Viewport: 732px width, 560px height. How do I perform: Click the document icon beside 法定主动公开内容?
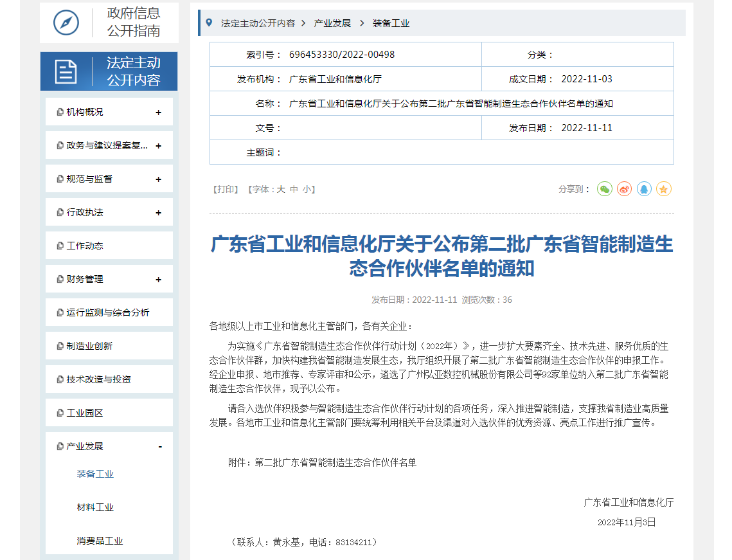pos(66,71)
